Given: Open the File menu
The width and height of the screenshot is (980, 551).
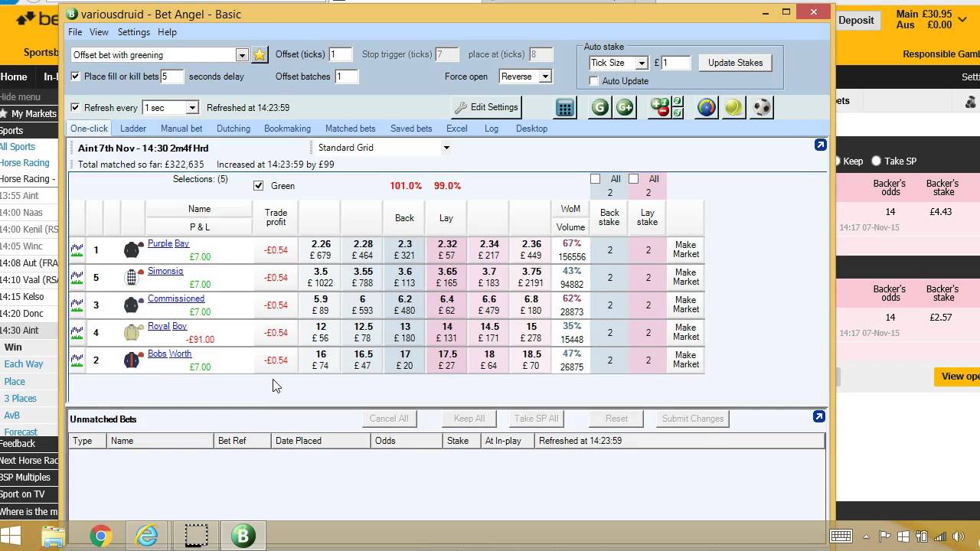Looking at the screenshot, I should click(75, 32).
